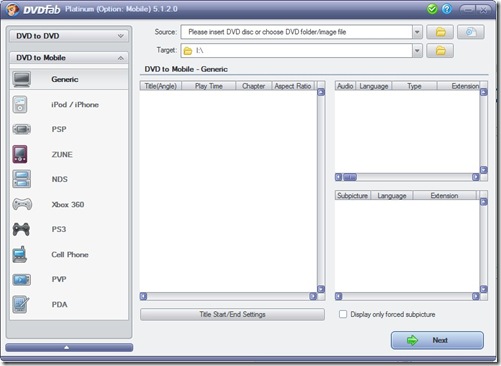Click Audio column header
This screenshot has height=366, width=501.
coord(345,86)
